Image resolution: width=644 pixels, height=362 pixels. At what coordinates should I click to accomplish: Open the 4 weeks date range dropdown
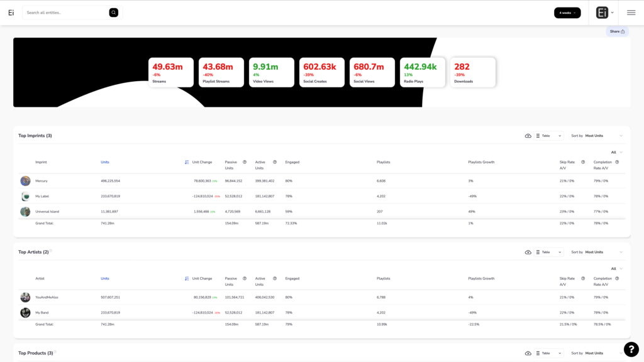(x=567, y=13)
